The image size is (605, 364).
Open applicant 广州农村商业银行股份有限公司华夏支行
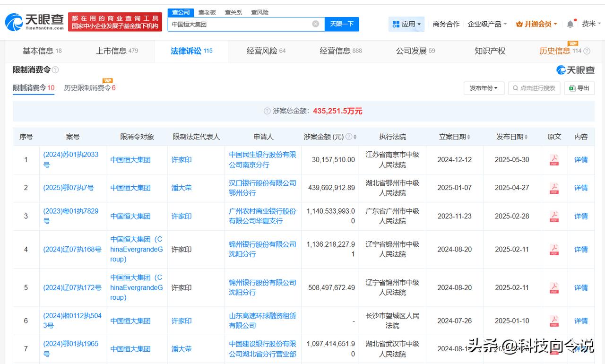click(263, 217)
